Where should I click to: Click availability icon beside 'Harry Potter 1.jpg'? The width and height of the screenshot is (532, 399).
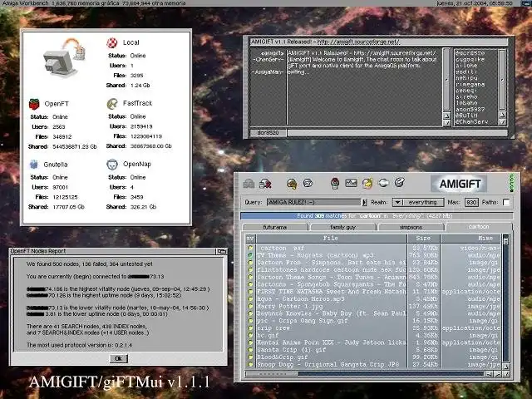coord(250,306)
